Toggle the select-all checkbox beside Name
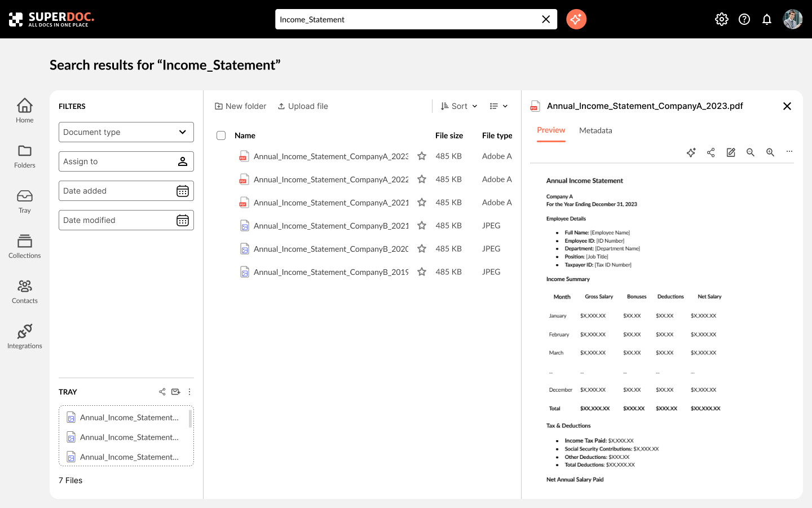 [x=221, y=135]
